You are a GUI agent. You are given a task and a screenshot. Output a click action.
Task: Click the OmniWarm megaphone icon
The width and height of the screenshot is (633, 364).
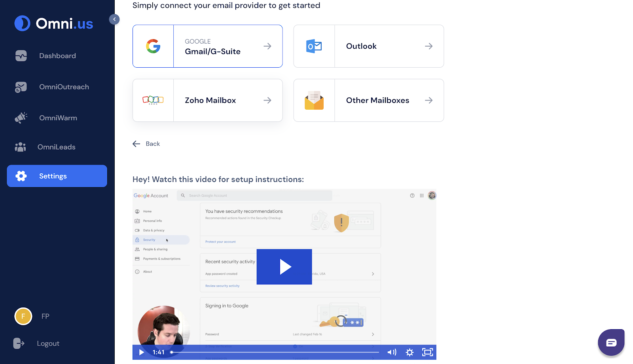pyautogui.click(x=21, y=118)
